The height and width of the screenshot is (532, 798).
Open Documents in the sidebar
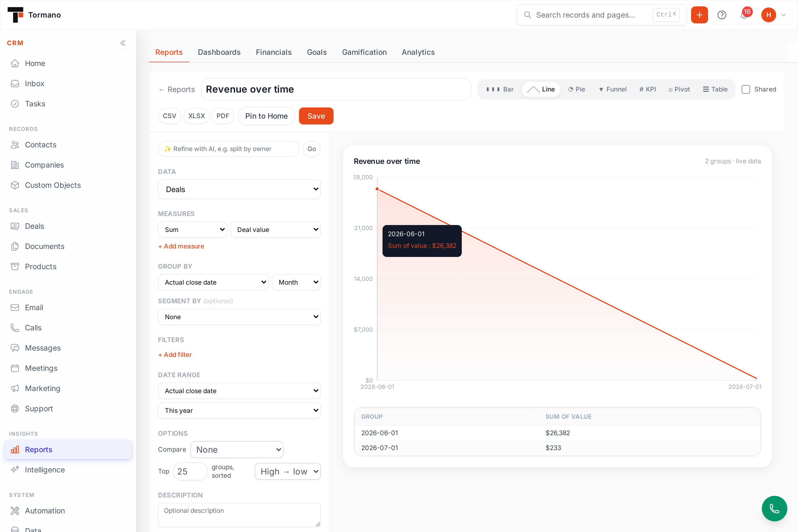[68, 246]
